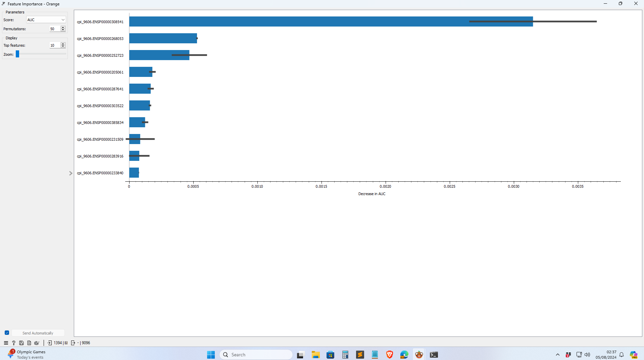Image resolution: width=644 pixels, height=360 pixels.
Task: Click the output data summary icon
Action: [x=73, y=343]
